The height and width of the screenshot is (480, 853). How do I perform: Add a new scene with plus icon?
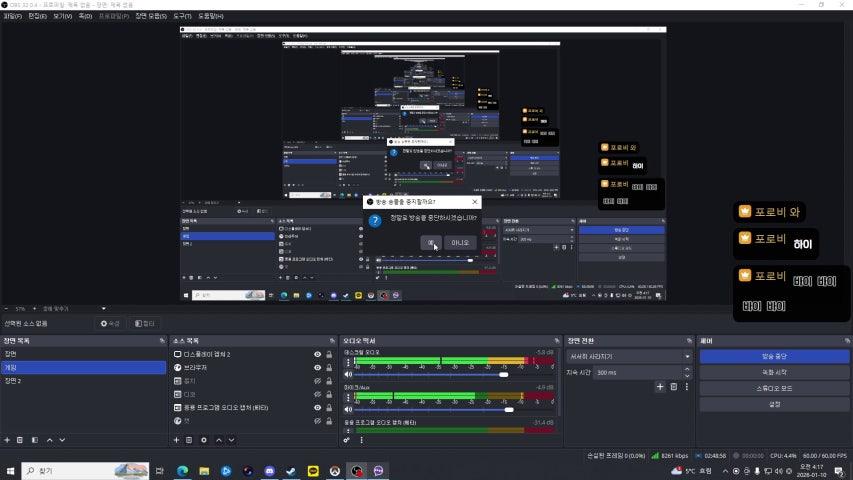(x=7, y=439)
